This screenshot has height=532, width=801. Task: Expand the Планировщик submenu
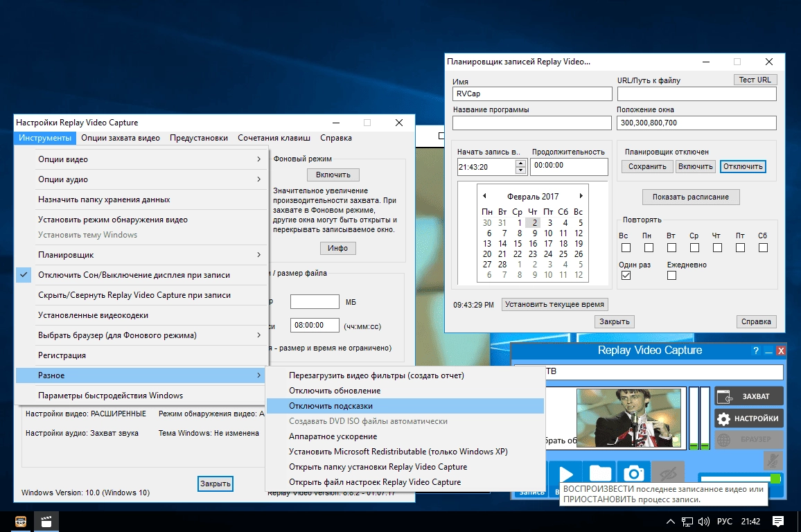point(141,255)
